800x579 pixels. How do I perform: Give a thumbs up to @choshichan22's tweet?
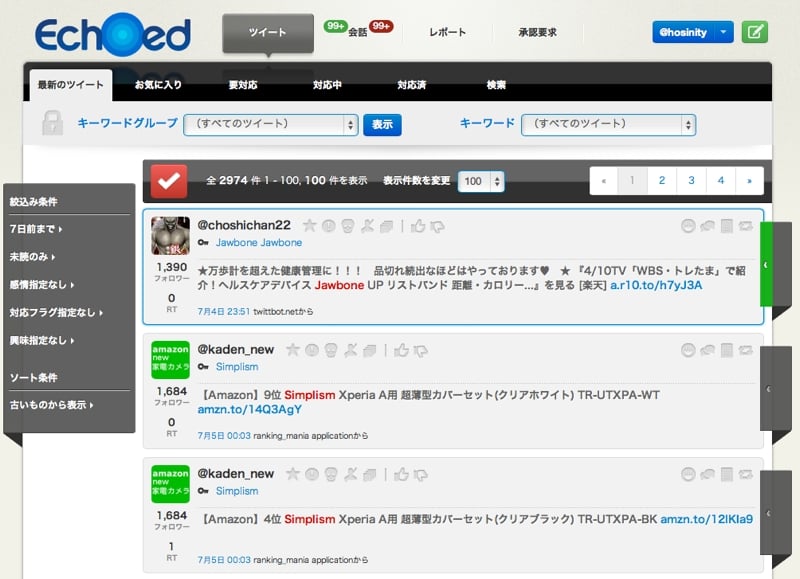(418, 226)
